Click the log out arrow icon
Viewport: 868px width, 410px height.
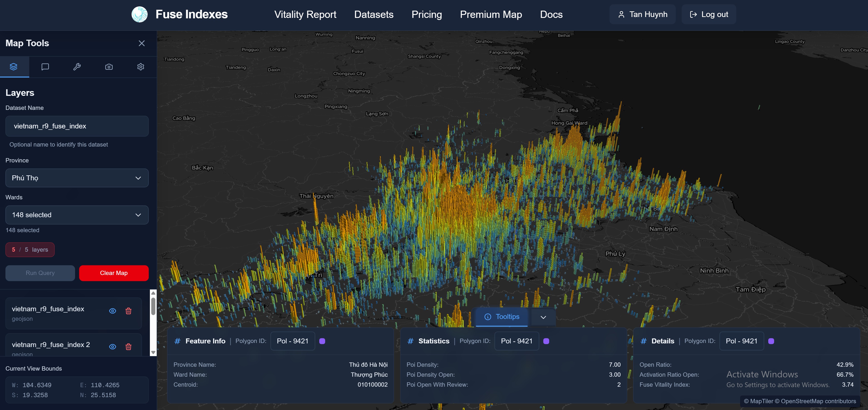(693, 14)
